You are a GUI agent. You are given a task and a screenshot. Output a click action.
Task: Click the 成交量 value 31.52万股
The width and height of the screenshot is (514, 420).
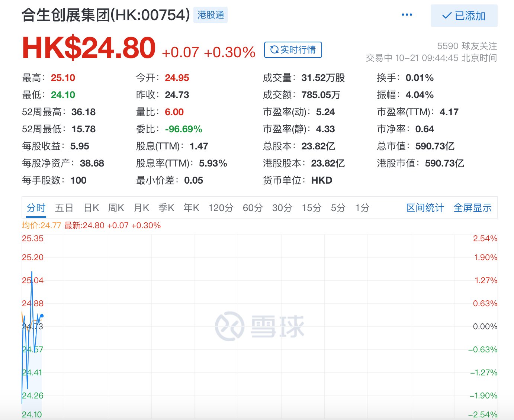tap(323, 78)
